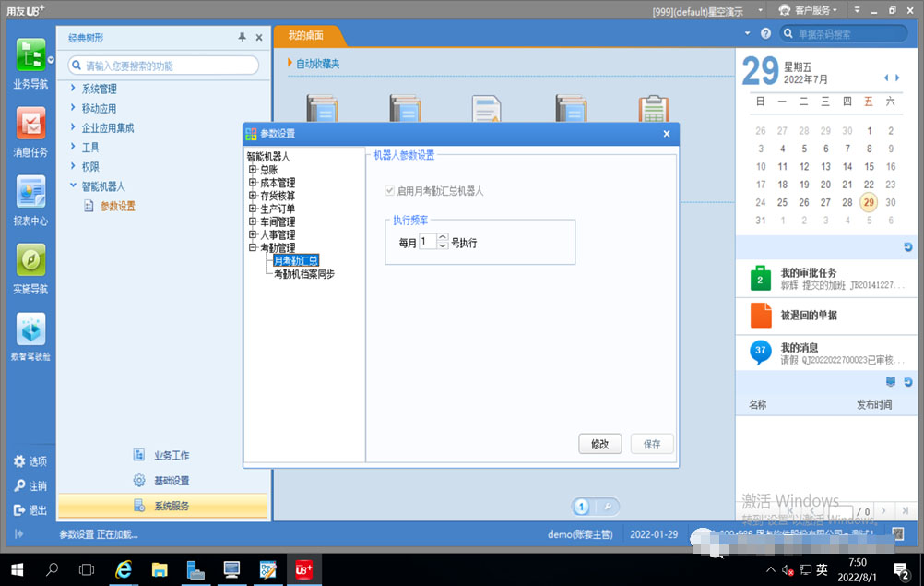The width and height of the screenshot is (924, 586).
Task: Open 被退回的单据 orange icon
Action: (761, 315)
